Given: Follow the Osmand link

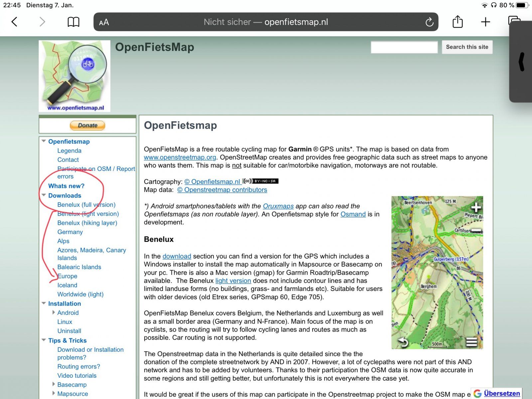Looking at the screenshot, I should click(x=353, y=214).
